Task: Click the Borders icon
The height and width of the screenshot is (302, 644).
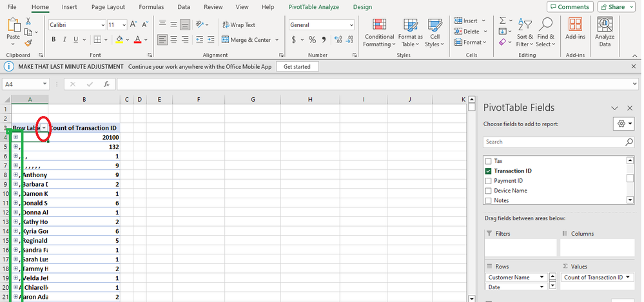Action: pos(97,40)
